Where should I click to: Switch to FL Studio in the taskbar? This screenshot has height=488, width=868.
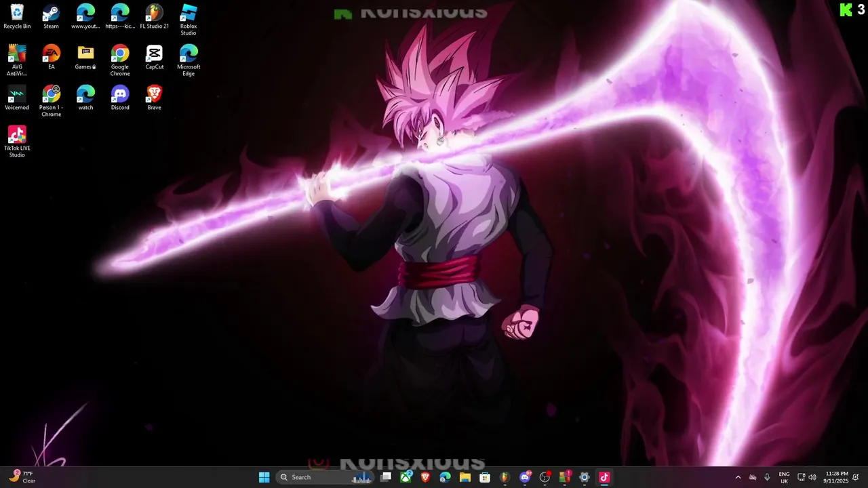pos(505,477)
